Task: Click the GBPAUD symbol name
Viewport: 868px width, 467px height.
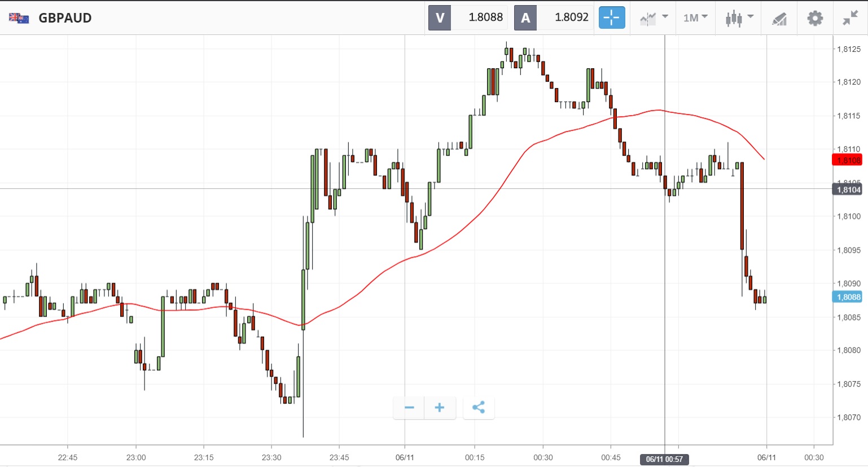Action: point(65,18)
